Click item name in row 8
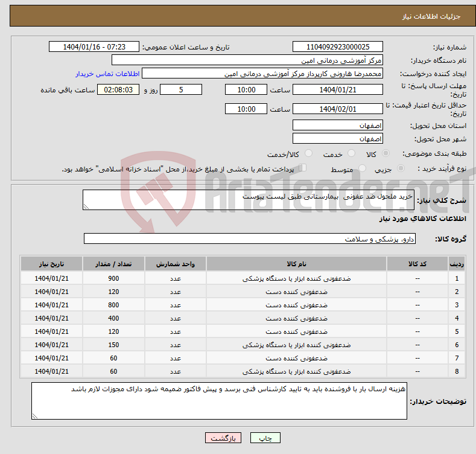This screenshot has width=476, height=454. [x=297, y=371]
